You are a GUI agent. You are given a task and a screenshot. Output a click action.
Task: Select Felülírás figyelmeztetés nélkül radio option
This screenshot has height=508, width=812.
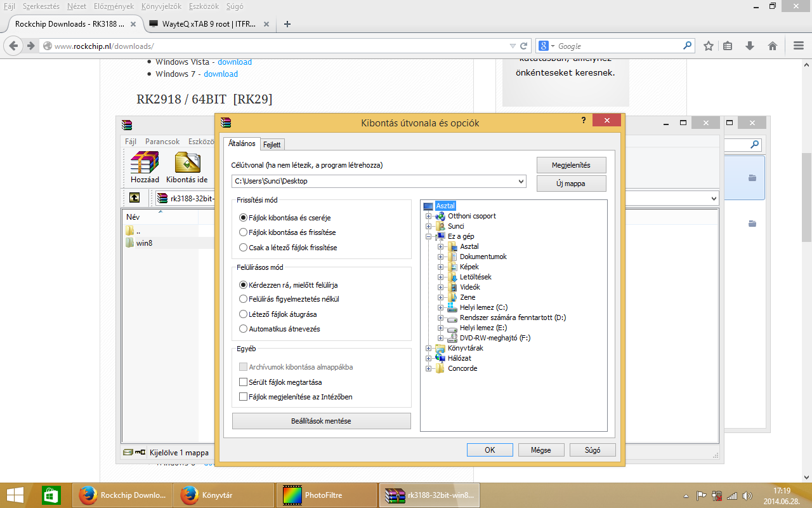click(x=243, y=299)
